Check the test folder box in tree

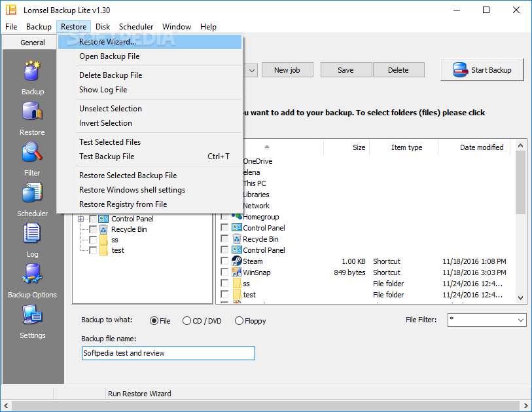pos(93,250)
